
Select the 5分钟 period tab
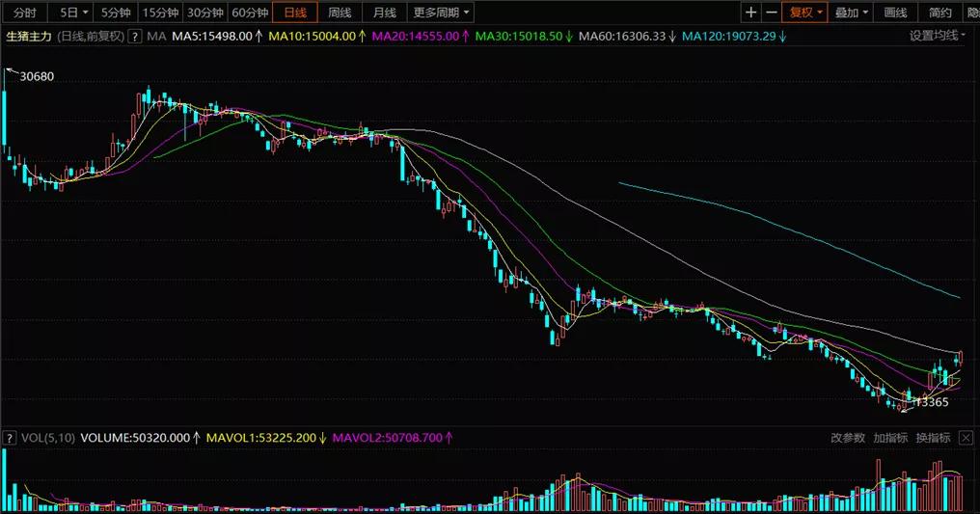(x=116, y=12)
